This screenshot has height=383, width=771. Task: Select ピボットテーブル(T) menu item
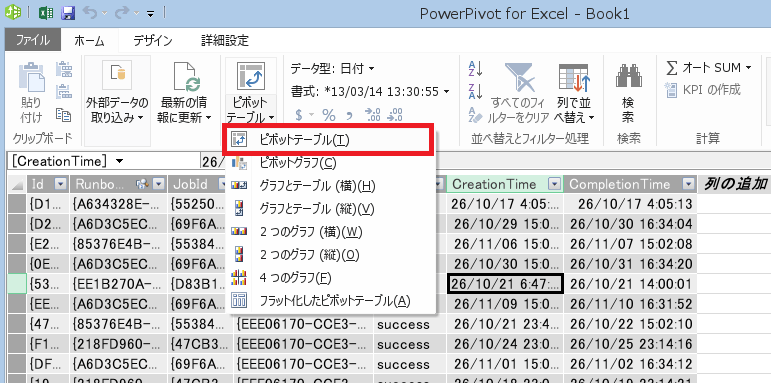click(328, 140)
